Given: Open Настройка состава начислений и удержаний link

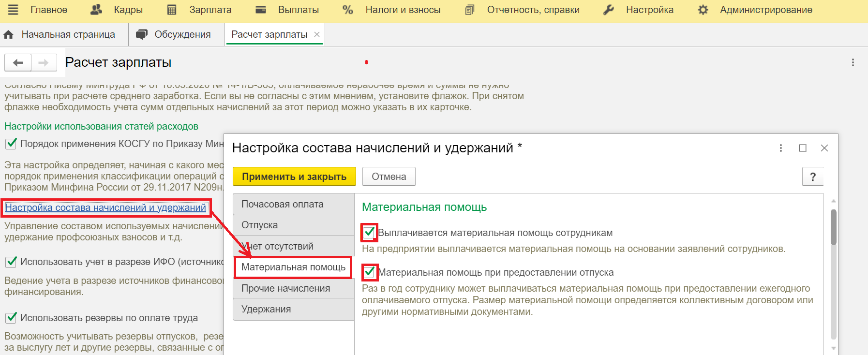Looking at the screenshot, I should [105, 207].
